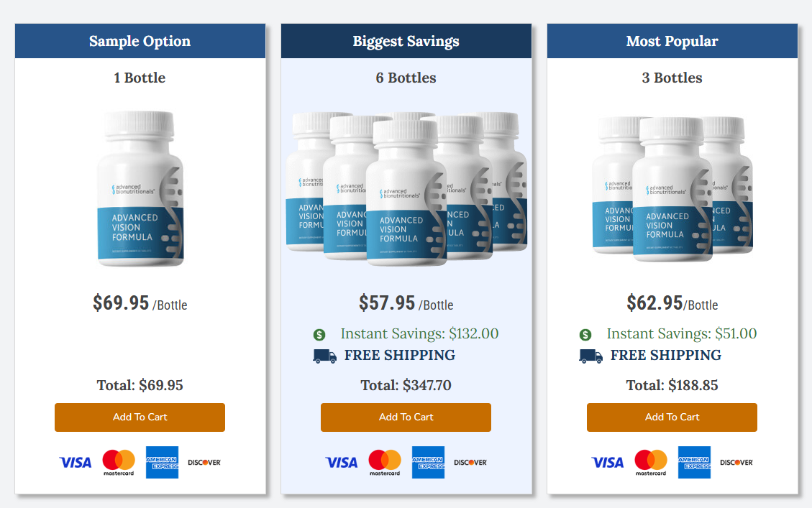
Task: Click the American Express icon under Sample Option
Action: coord(162,462)
